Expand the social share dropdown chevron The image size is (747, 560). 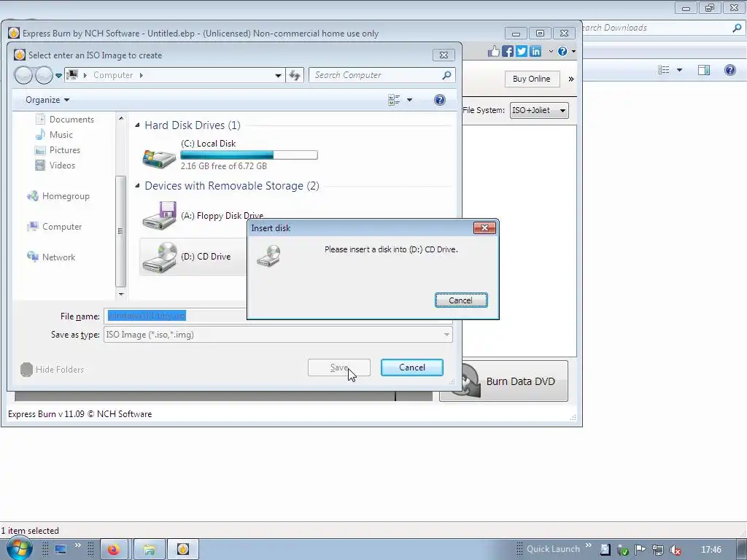[x=551, y=51]
